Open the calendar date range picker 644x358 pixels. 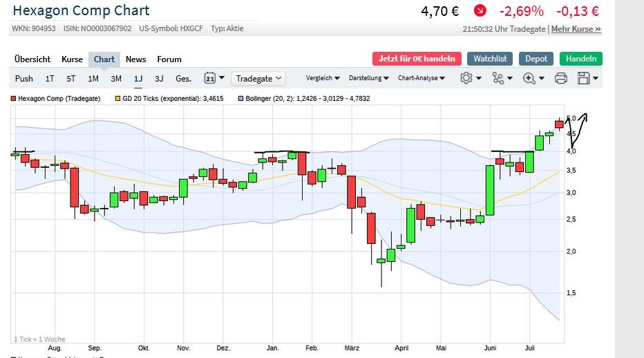click(x=210, y=78)
